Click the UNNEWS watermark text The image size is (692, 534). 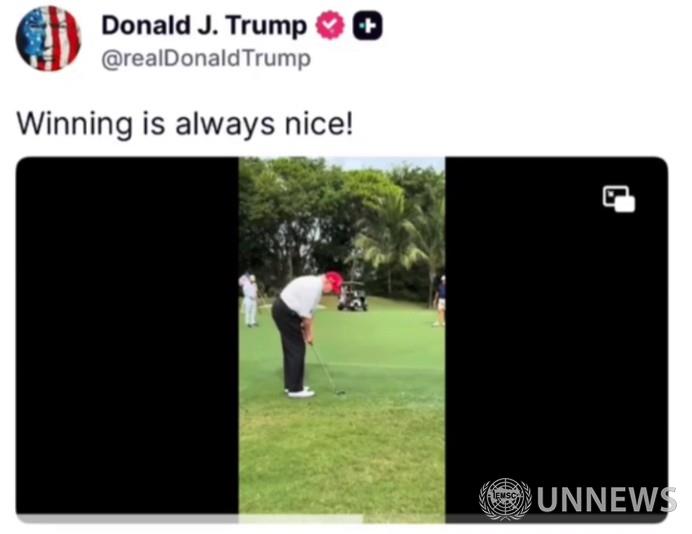click(x=606, y=499)
